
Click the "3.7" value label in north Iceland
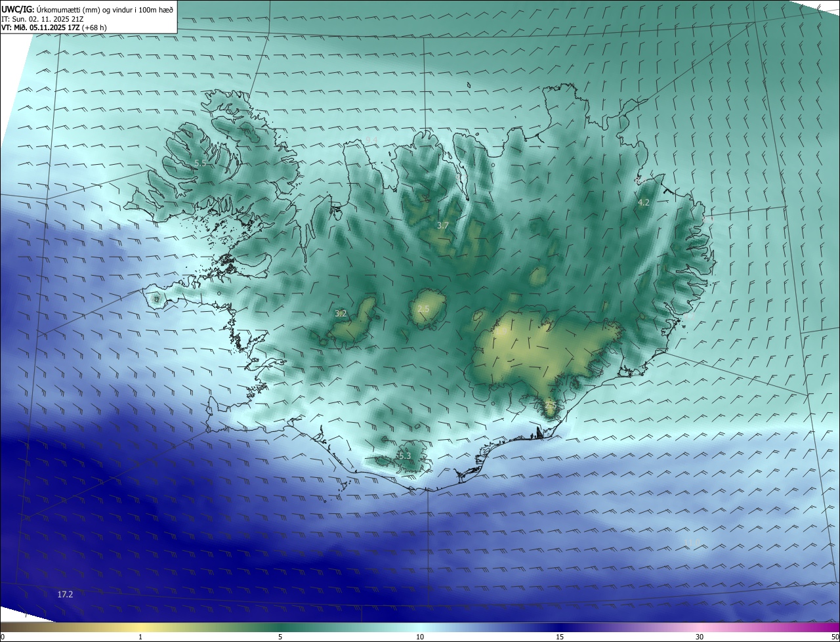tap(443, 225)
